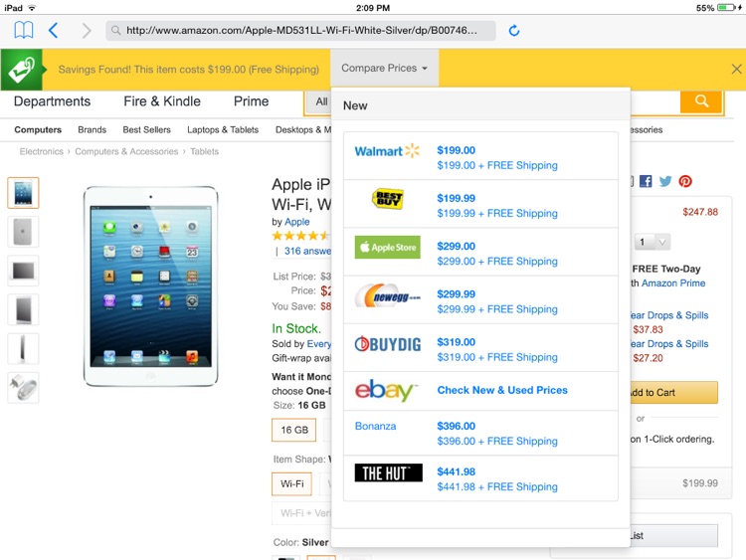Click the Tablets breadcrumb link

click(204, 151)
